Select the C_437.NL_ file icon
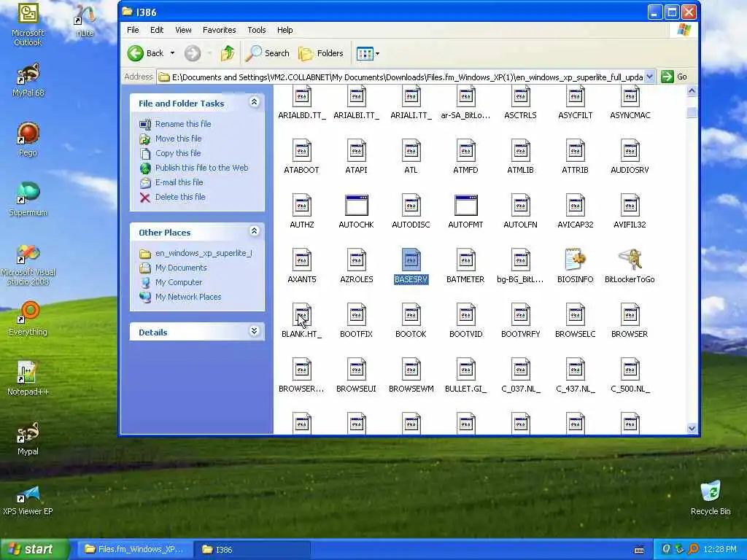 coord(575,376)
